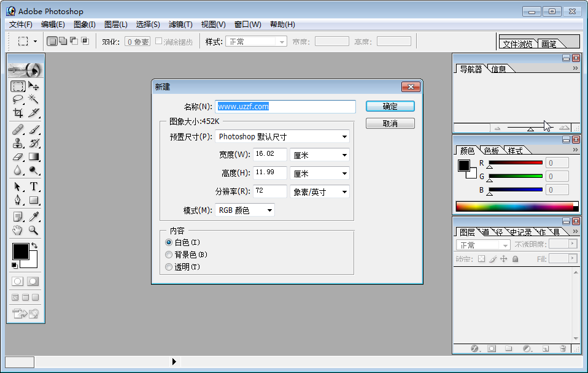The width and height of the screenshot is (588, 373).
Task: Click the OK (确定) button
Action: [390, 107]
